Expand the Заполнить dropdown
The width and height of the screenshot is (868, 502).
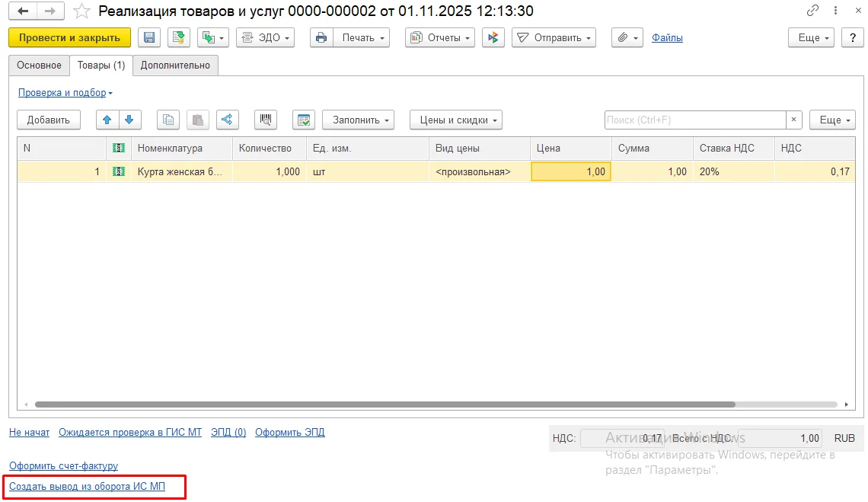[358, 120]
